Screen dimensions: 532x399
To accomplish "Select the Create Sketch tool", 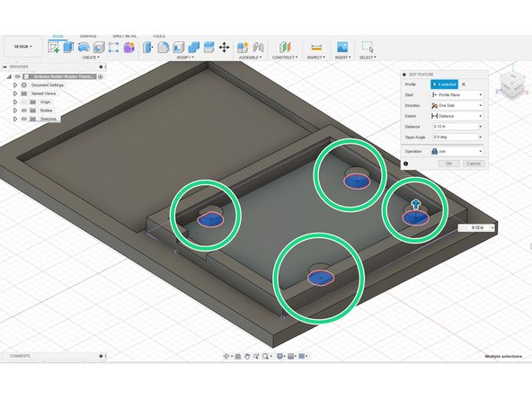I will (x=54, y=47).
